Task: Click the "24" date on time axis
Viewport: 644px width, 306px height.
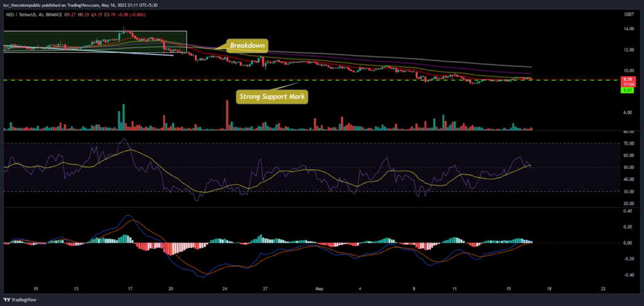Action: coord(225,288)
